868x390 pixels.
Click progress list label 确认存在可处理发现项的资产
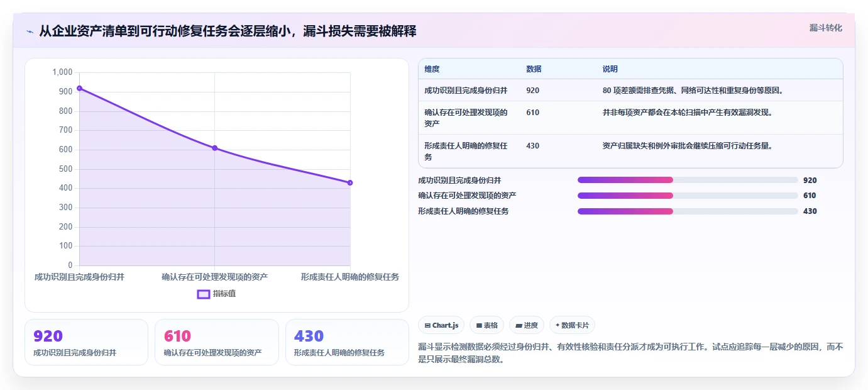467,196
